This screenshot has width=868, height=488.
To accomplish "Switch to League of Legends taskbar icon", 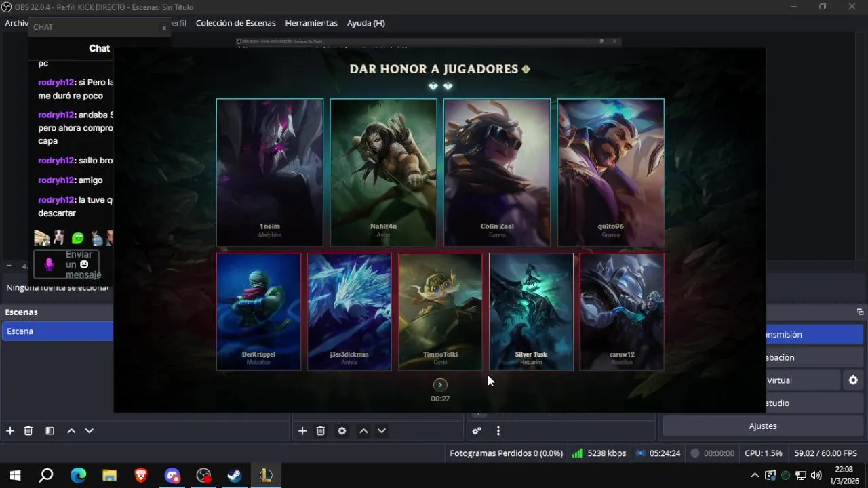I will (266, 476).
